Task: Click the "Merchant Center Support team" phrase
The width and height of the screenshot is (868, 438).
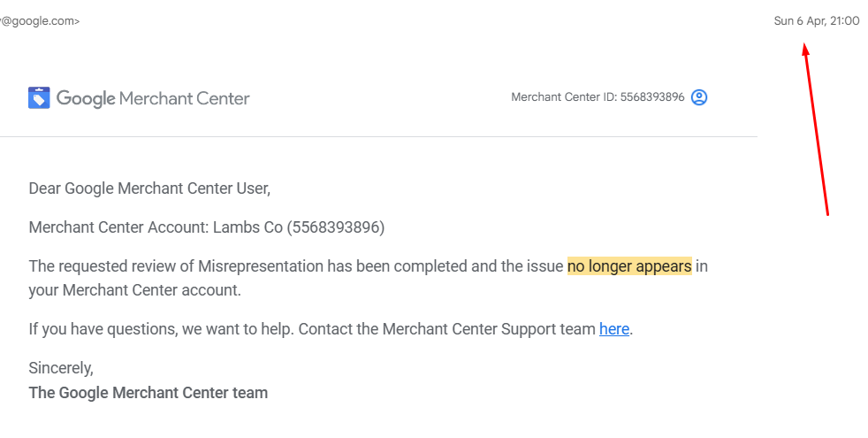Action: point(489,329)
